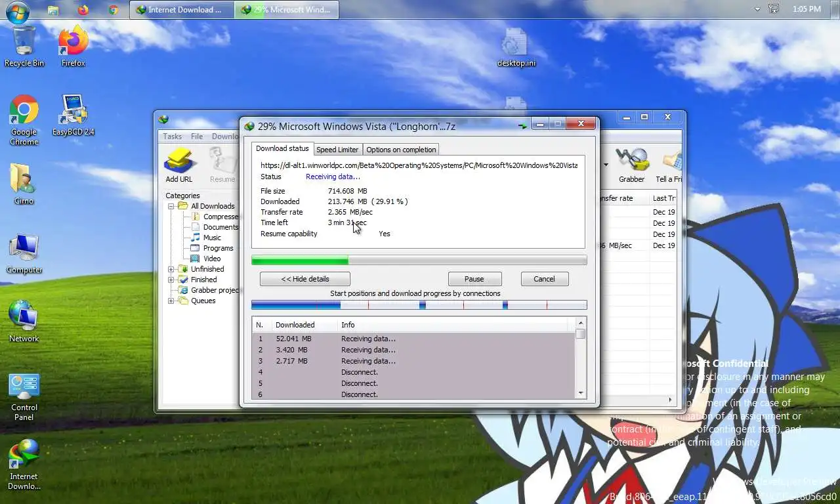Click the Downloaded column header
The width and height of the screenshot is (840, 504).
tap(304, 325)
